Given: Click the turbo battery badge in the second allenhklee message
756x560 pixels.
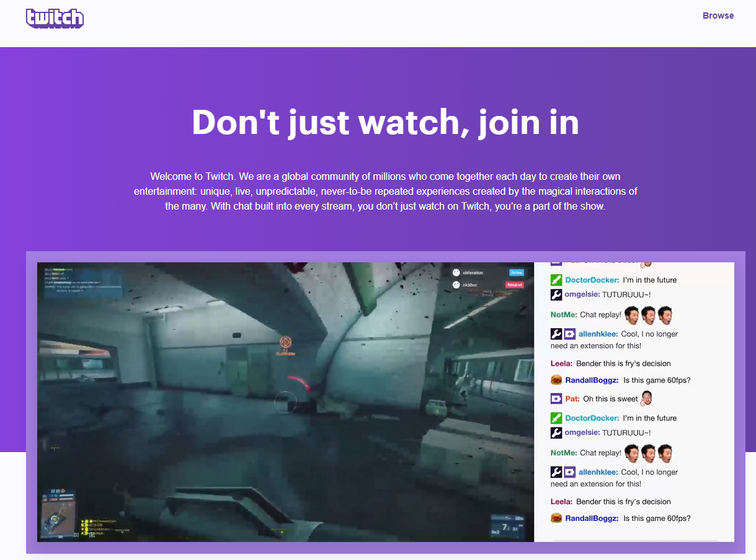Looking at the screenshot, I should (569, 472).
